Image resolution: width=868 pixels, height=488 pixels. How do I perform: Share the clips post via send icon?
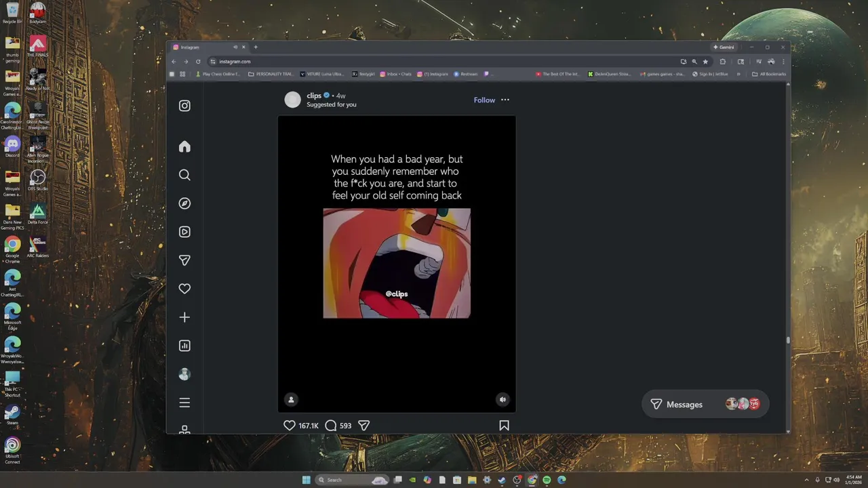[x=364, y=426]
